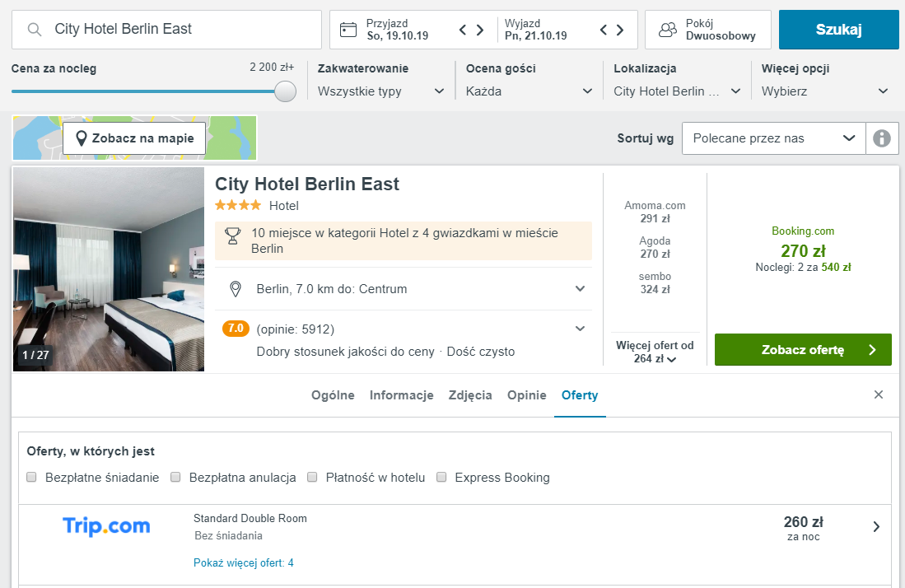Click the magnifying glass icon in the search field
The width and height of the screenshot is (905, 588).
click(x=33, y=30)
